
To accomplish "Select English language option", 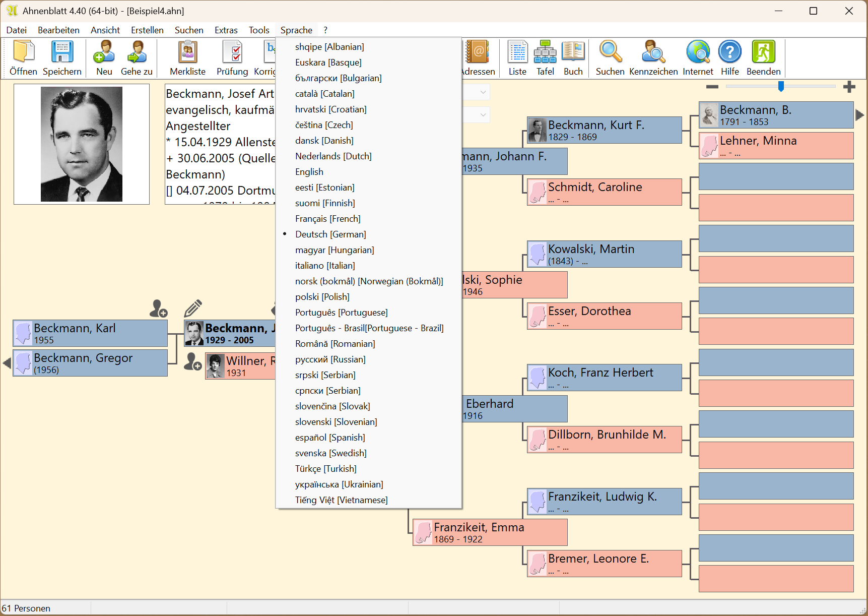I will 309,172.
